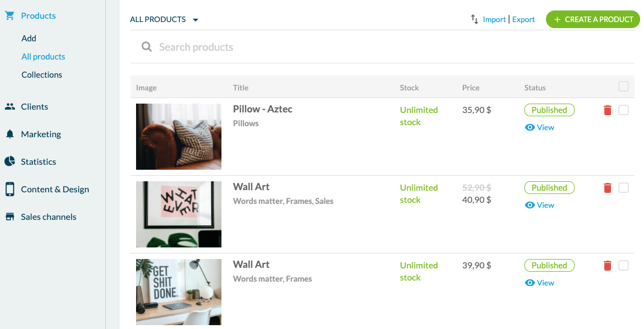The width and height of the screenshot is (644, 329).
Task: Click the Sales channels store icon
Action: [9, 217]
